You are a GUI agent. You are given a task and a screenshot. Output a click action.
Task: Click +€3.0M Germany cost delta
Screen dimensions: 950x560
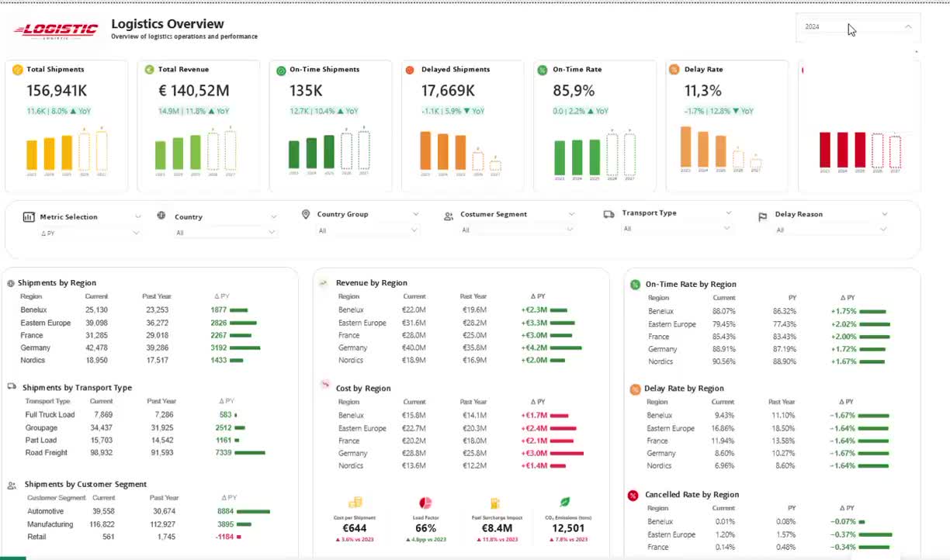click(534, 453)
